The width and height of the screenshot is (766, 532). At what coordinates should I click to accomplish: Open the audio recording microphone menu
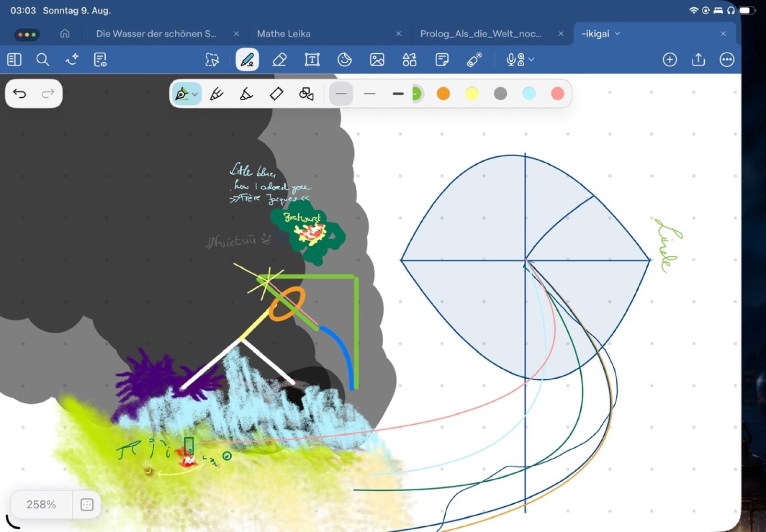[x=520, y=59]
